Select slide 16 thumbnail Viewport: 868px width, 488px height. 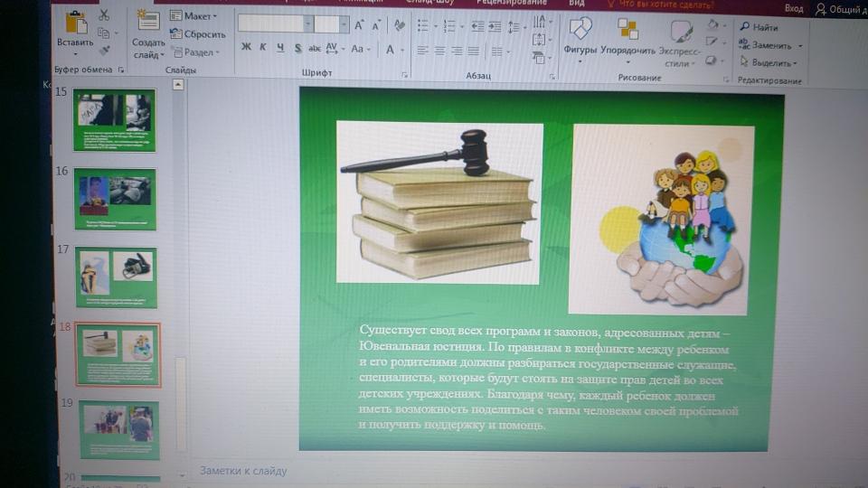pos(115,199)
